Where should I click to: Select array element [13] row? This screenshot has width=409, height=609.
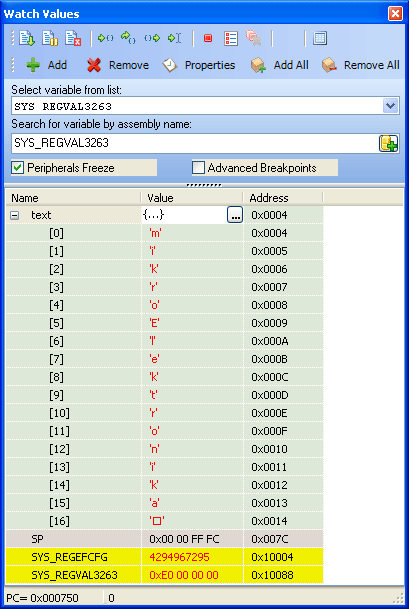[x=164, y=467]
